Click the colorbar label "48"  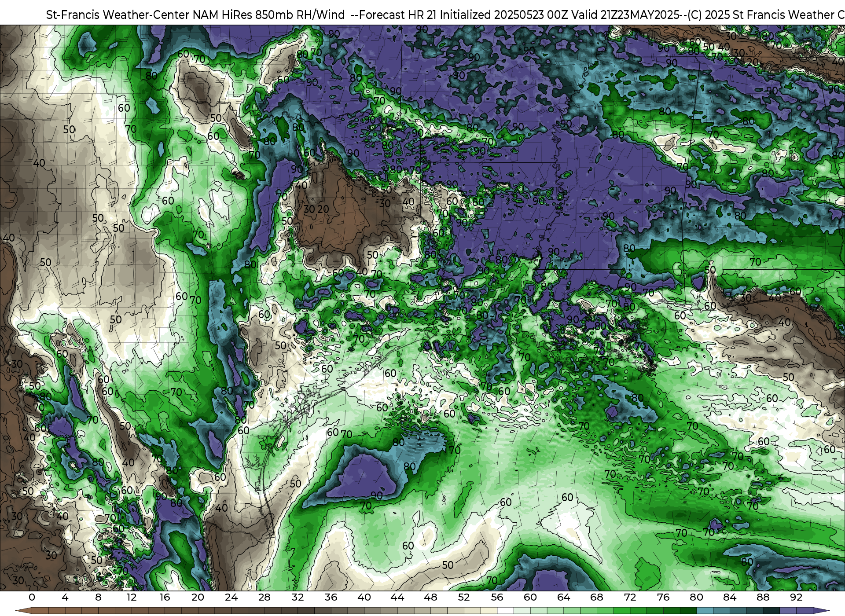tap(430, 597)
